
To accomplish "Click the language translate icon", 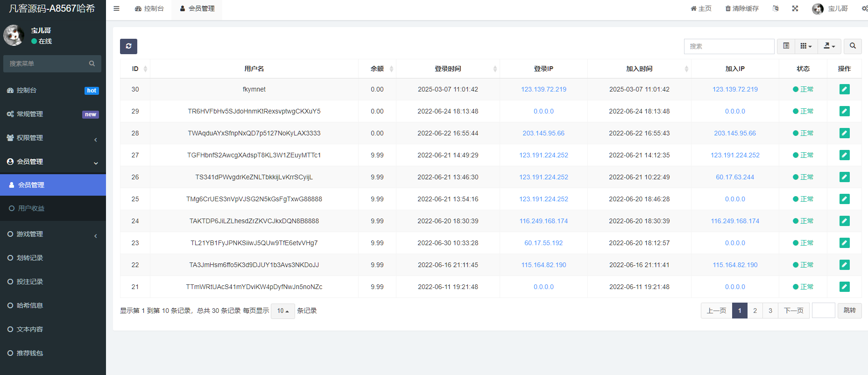I will point(776,8).
